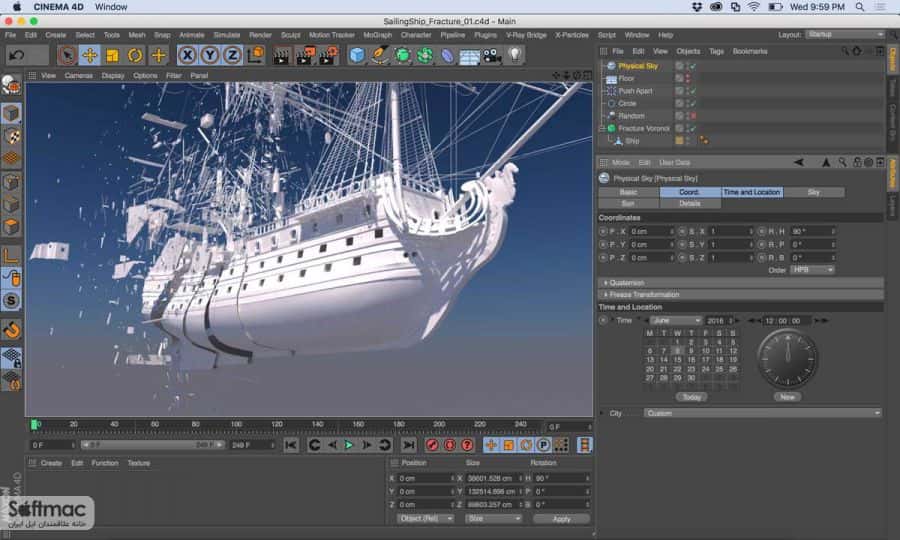Open the MoGraph menu
This screenshot has width=900, height=540.
(x=377, y=35)
